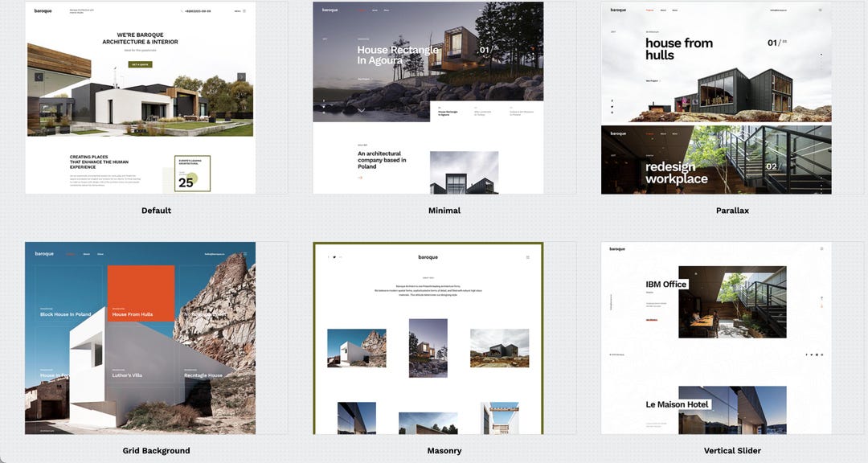The height and width of the screenshot is (463, 868).
Task: Click the orange 'House From Hulls' tile
Action: (x=141, y=293)
